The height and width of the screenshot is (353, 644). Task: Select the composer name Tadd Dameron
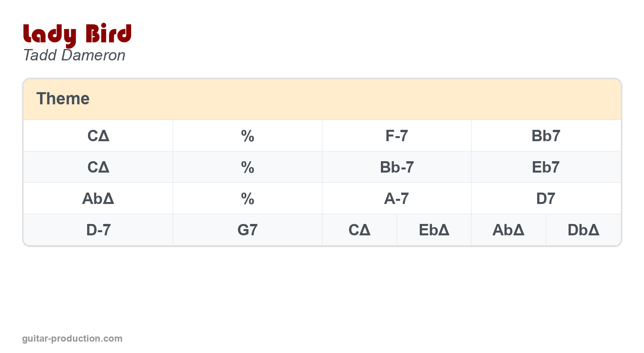pyautogui.click(x=74, y=55)
